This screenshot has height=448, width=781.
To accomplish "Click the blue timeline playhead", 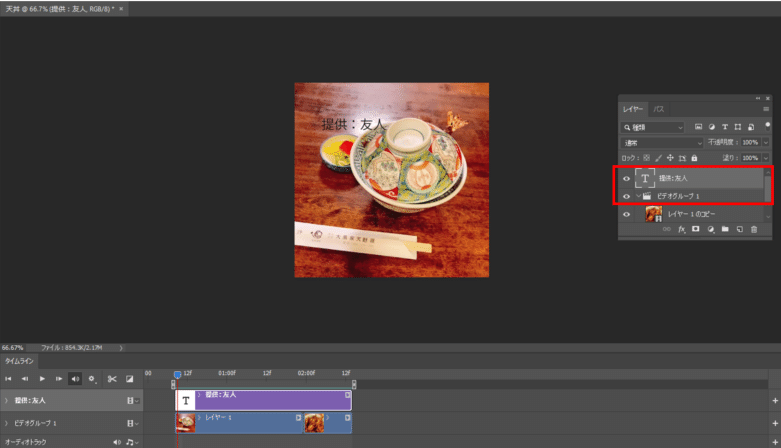I will 177,374.
